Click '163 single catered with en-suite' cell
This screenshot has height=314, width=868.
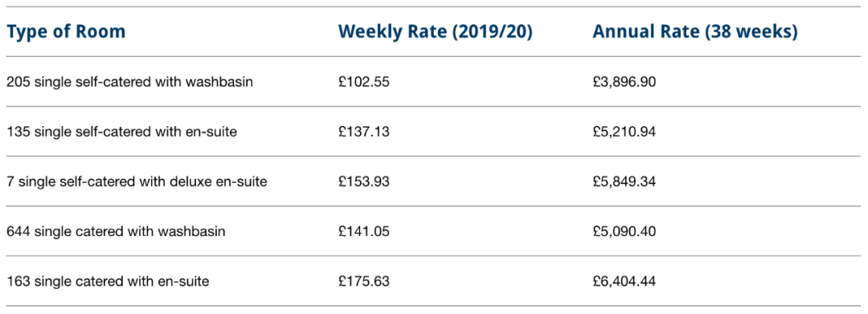[x=108, y=281]
